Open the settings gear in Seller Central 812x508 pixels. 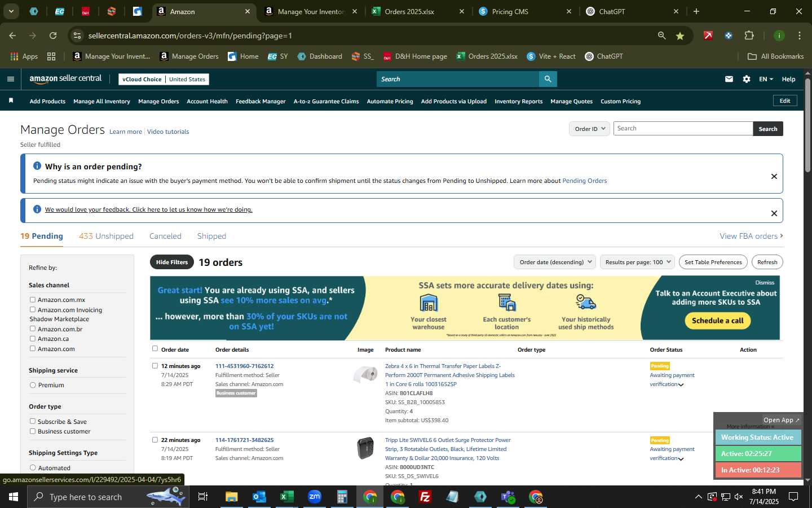(x=747, y=79)
